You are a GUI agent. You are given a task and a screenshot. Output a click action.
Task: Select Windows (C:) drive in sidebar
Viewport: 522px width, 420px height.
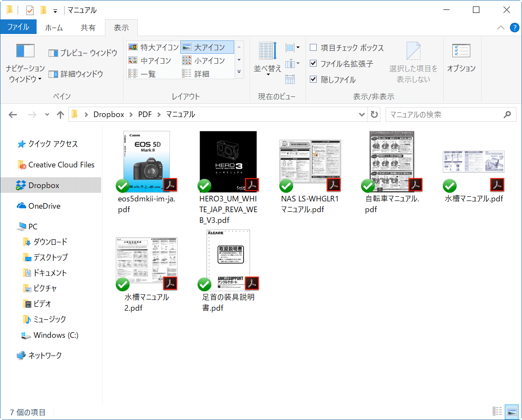[x=51, y=335]
